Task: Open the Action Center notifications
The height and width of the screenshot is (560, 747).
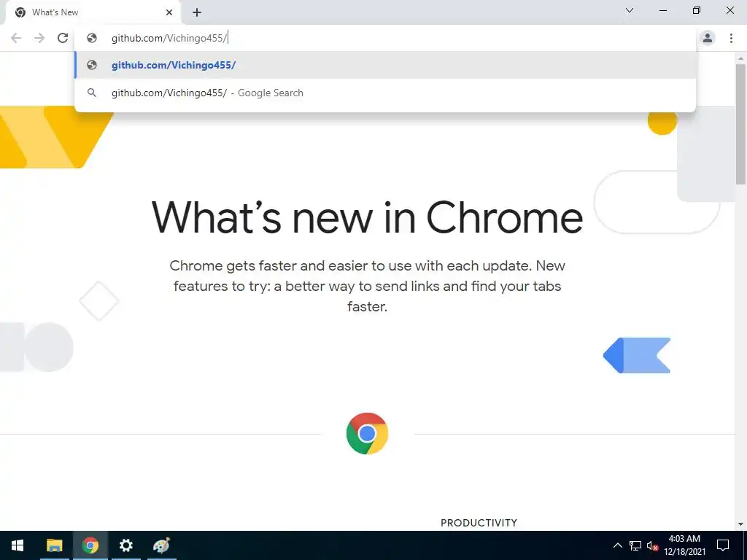Action: tap(723, 545)
